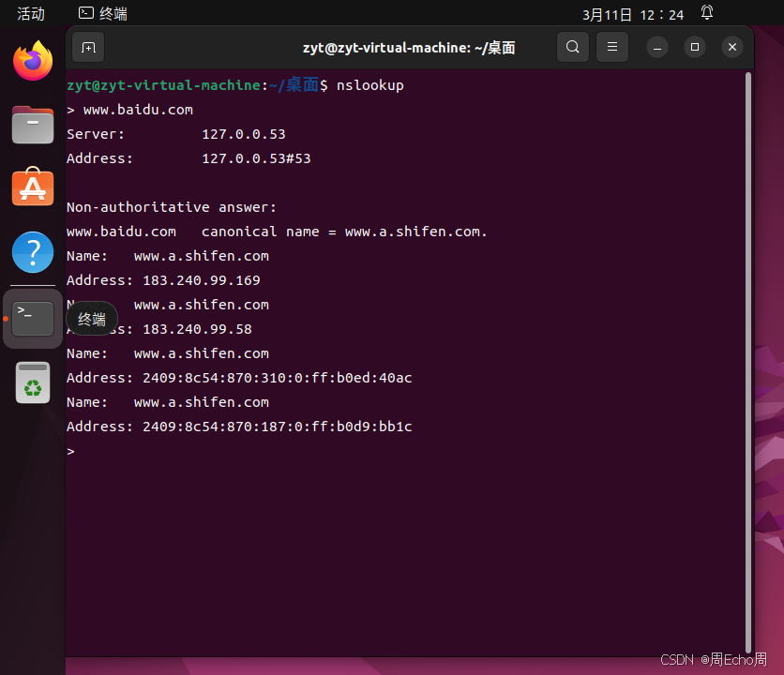The image size is (784, 675).
Task: Open the Trash in the dock
Action: (33, 382)
